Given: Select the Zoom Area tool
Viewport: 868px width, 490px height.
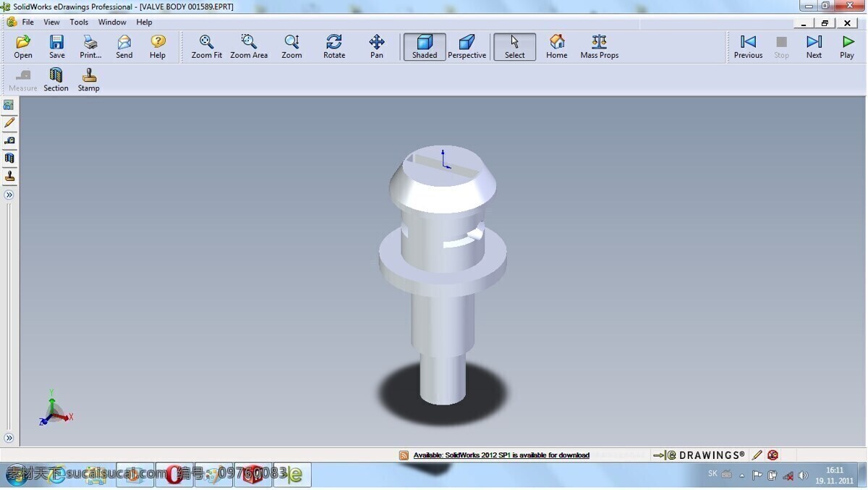Looking at the screenshot, I should click(x=249, y=46).
